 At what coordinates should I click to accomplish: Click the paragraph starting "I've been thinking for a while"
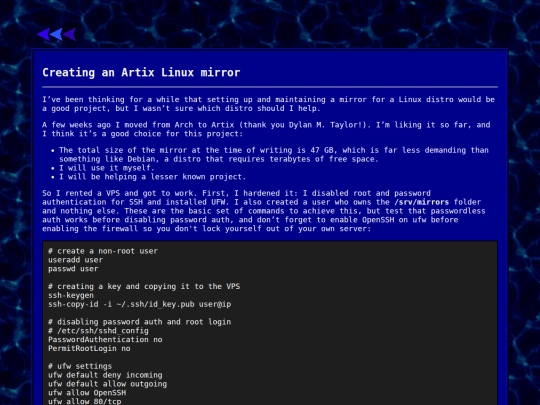(269, 104)
